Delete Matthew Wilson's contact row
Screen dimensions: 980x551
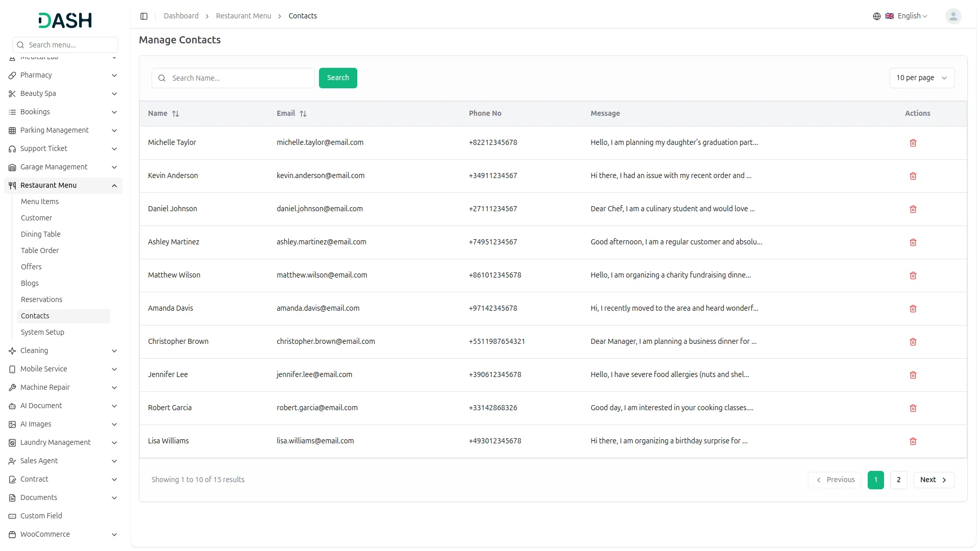click(x=913, y=275)
